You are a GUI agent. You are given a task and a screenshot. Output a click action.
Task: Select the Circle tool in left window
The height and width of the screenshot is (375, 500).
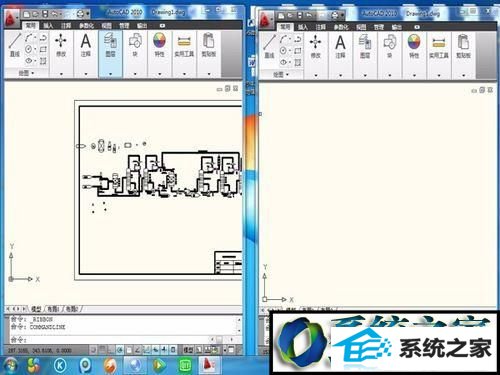29,49
